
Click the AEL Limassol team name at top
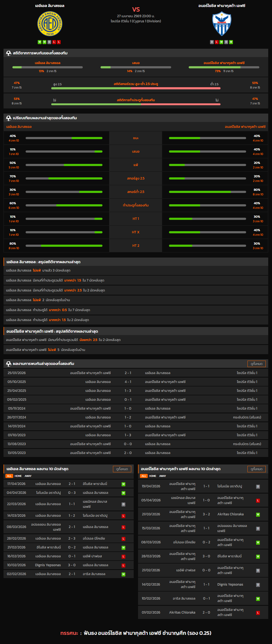point(50,6)
